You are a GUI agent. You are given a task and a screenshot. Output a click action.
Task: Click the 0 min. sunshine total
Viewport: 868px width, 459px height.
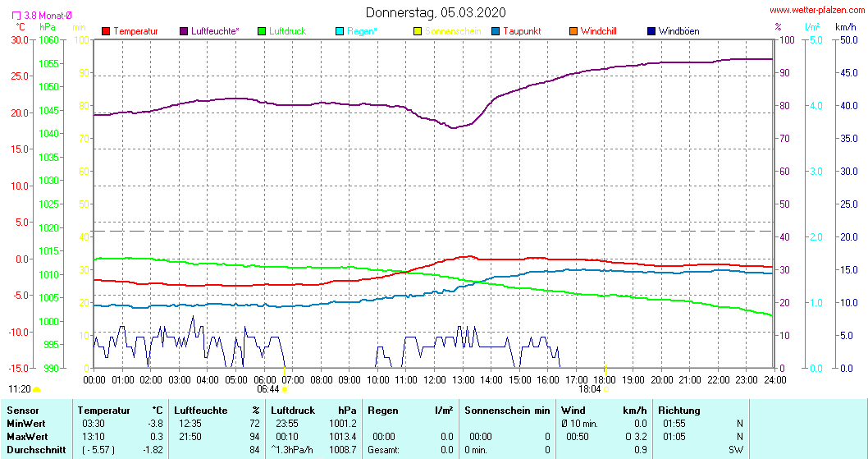[476, 450]
